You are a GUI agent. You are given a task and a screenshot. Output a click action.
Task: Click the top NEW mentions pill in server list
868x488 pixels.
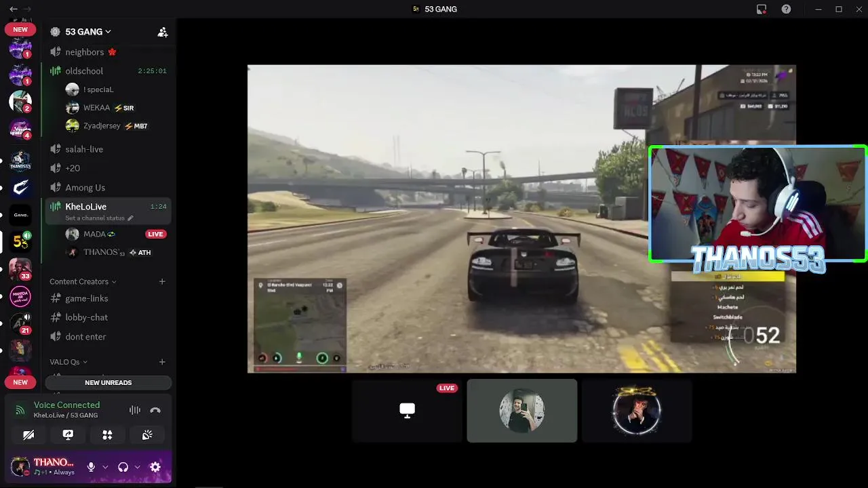(20, 29)
